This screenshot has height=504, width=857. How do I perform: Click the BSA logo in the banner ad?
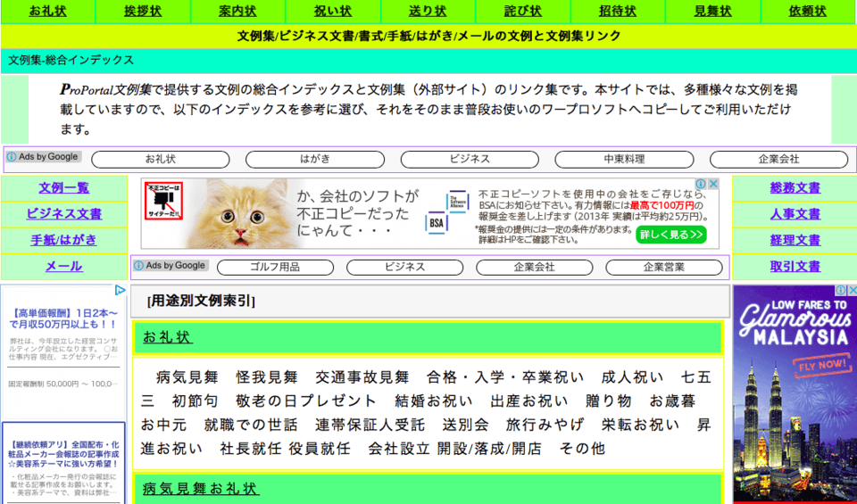point(437,221)
